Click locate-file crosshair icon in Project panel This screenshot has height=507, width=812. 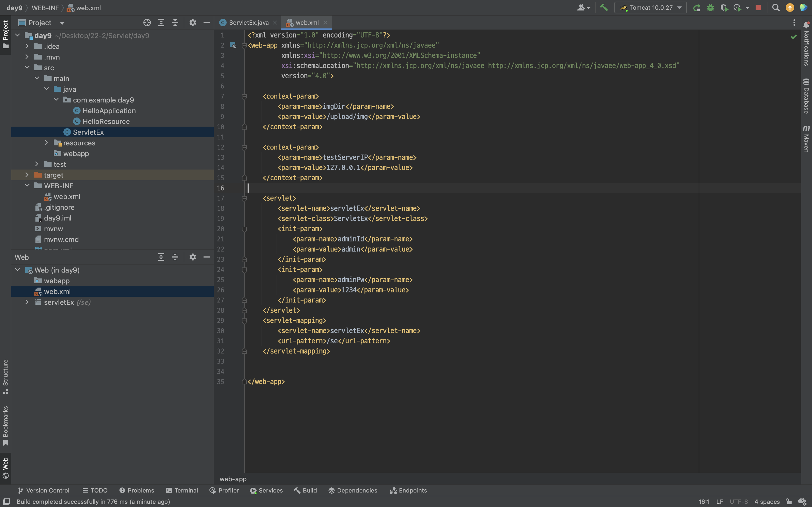(147, 23)
